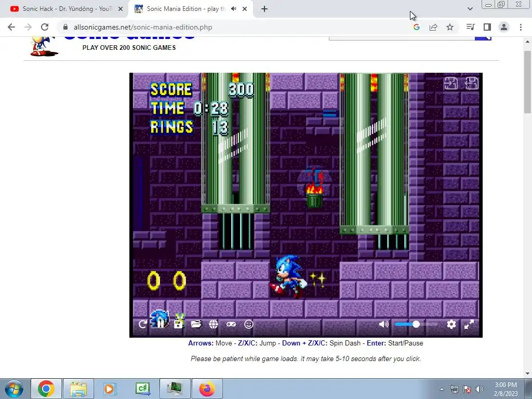Pause the emulator with the pause button
Image resolution: width=532 pixels, height=399 pixels.
159,324
